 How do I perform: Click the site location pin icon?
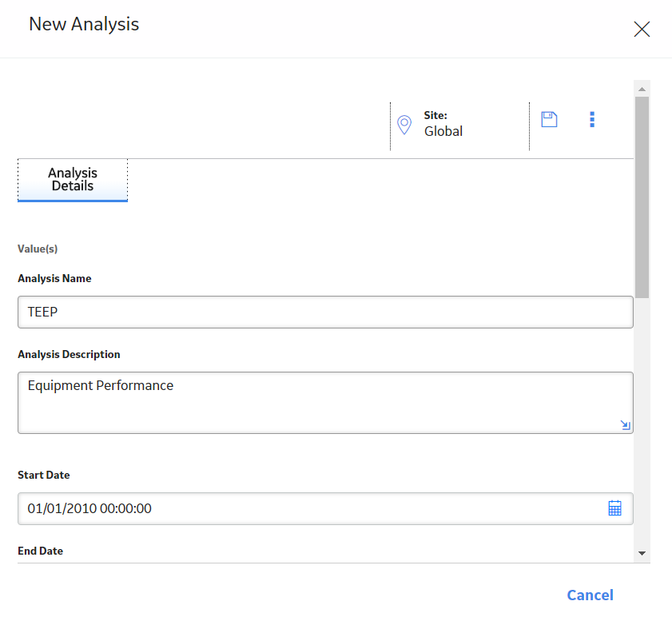tap(404, 125)
